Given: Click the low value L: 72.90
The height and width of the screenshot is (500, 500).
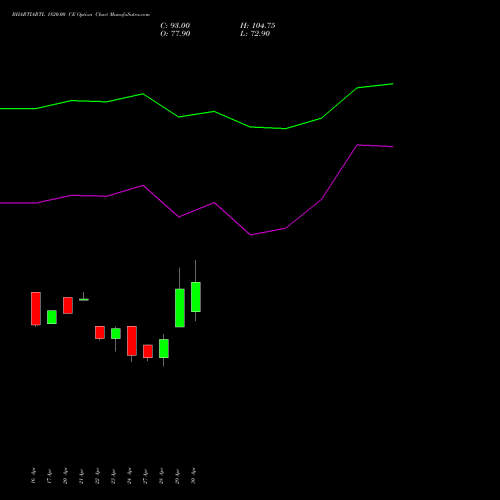Looking at the screenshot, I should click(x=255, y=34).
